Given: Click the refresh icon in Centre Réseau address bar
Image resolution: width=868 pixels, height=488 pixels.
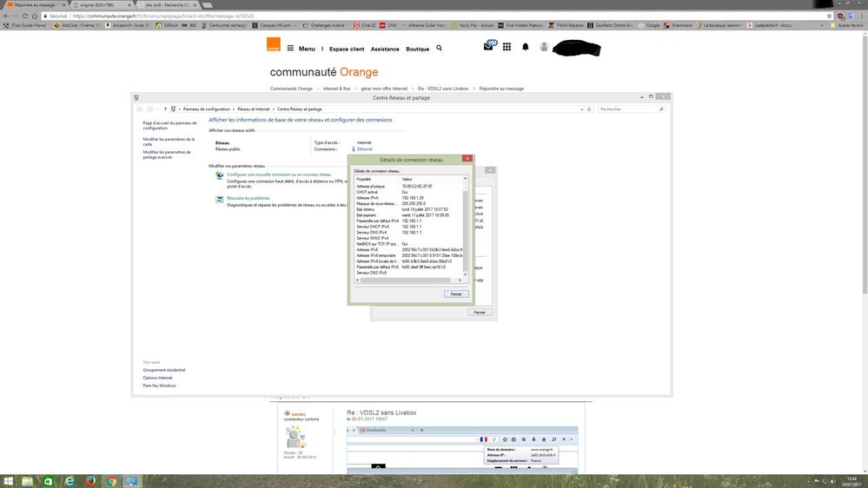Looking at the screenshot, I should coord(589,109).
